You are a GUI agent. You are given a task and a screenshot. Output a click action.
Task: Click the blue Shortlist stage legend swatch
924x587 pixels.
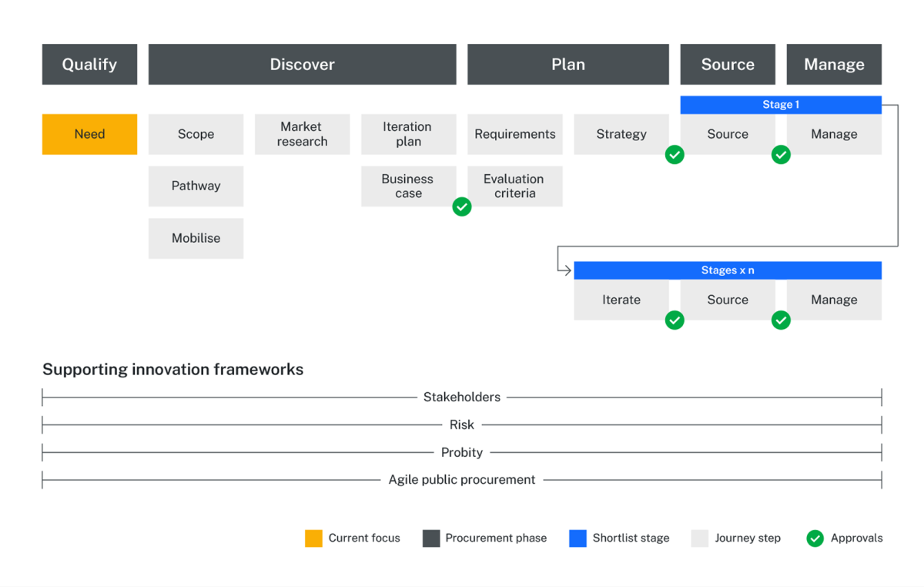point(577,538)
